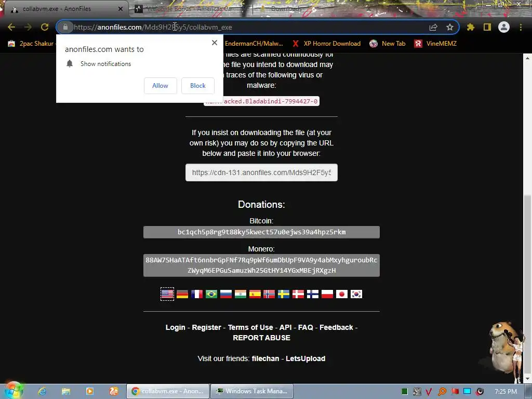Choose the Danish flag language
This screenshot has height=399, width=532.
[298, 294]
